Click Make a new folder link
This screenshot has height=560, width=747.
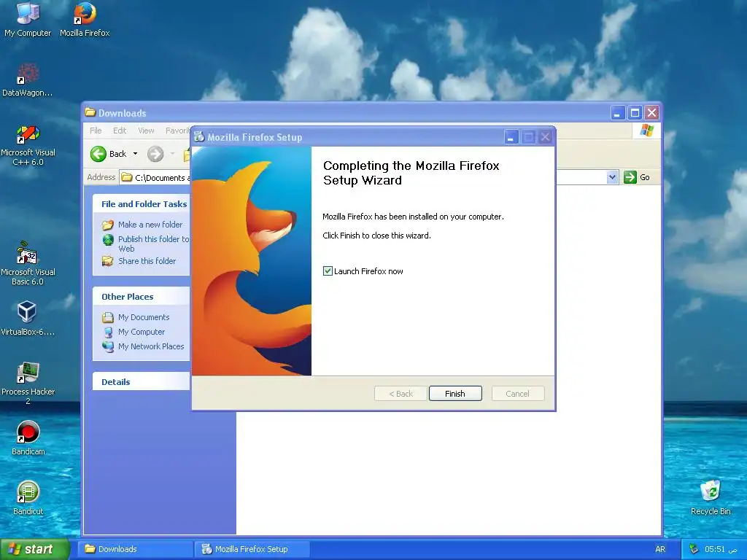click(x=150, y=225)
